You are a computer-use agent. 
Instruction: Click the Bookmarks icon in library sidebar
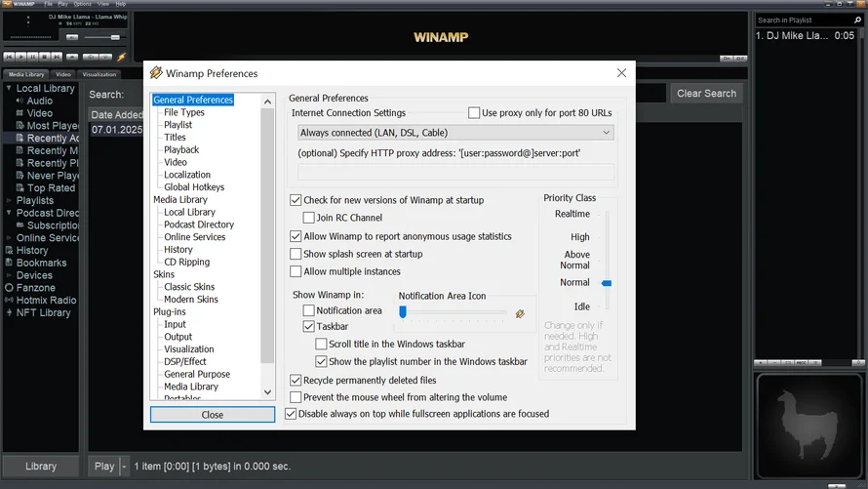point(9,263)
